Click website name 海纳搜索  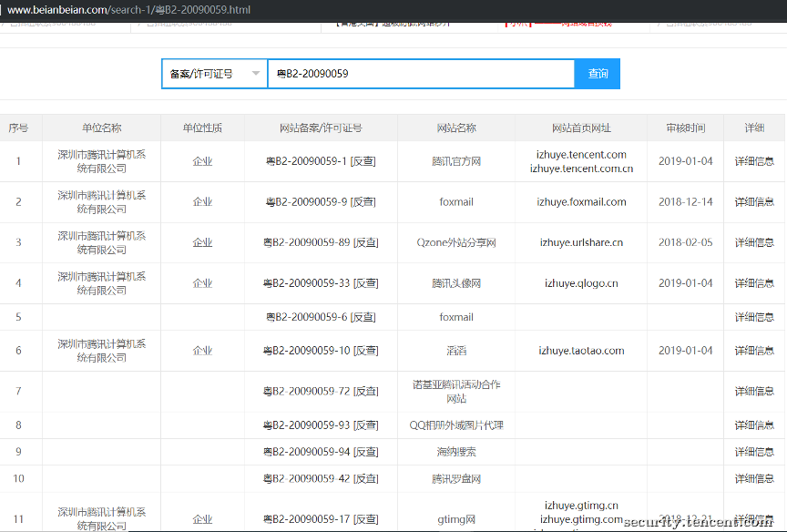[456, 452]
